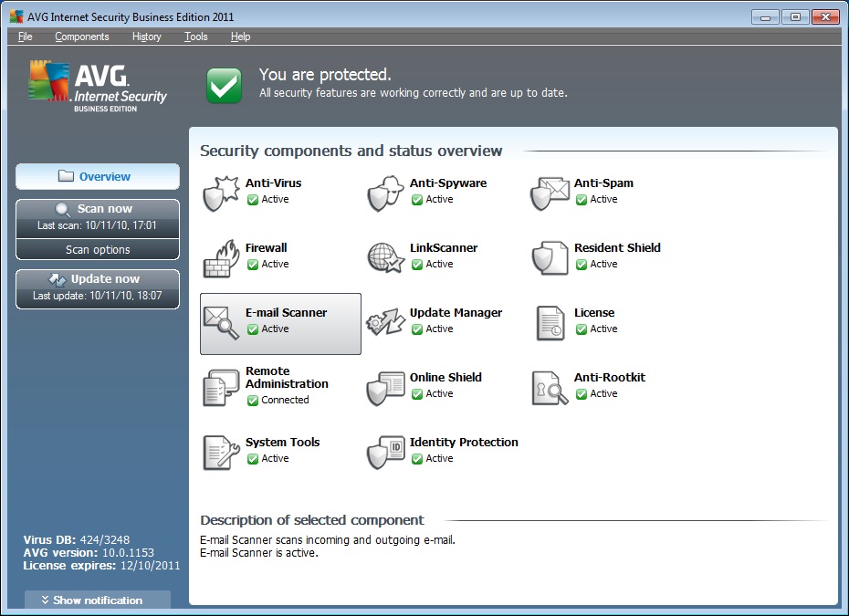Click the AVG Internet Security logo
The image size is (849, 616).
pyautogui.click(x=98, y=87)
